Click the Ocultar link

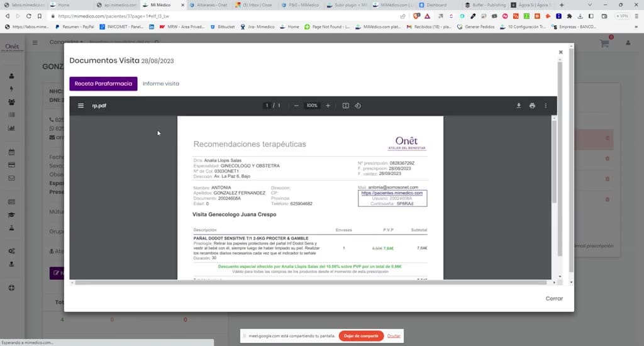click(x=394, y=336)
